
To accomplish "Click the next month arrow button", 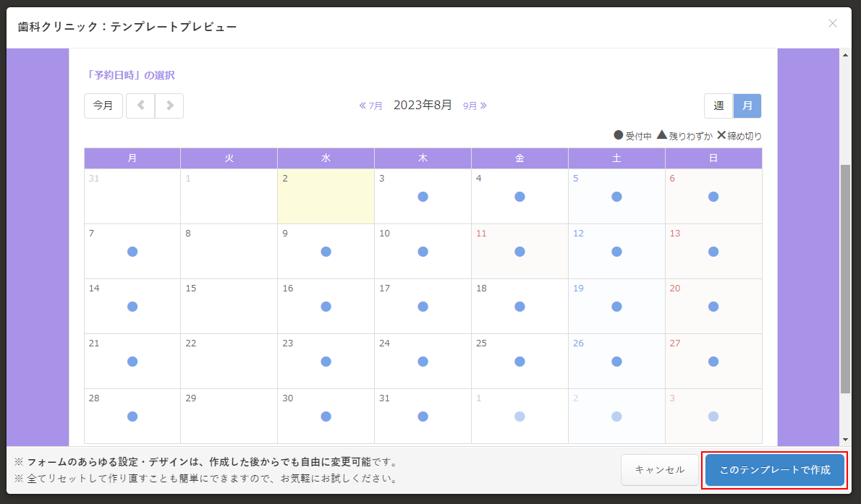I will (169, 106).
